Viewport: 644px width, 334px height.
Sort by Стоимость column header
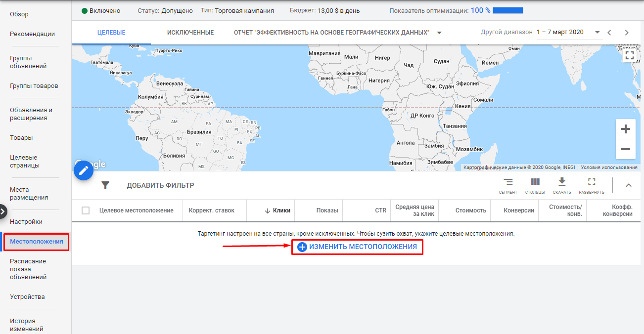pos(471,210)
